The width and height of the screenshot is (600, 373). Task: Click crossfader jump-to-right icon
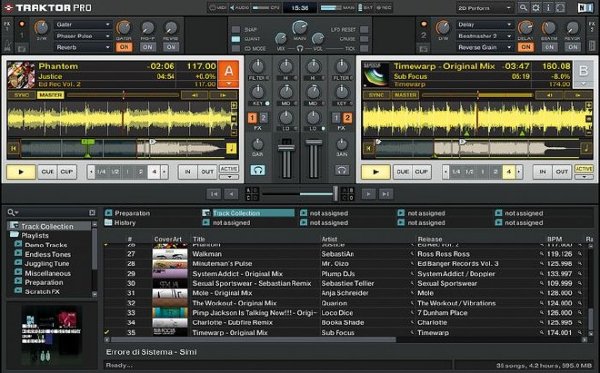tap(386, 194)
